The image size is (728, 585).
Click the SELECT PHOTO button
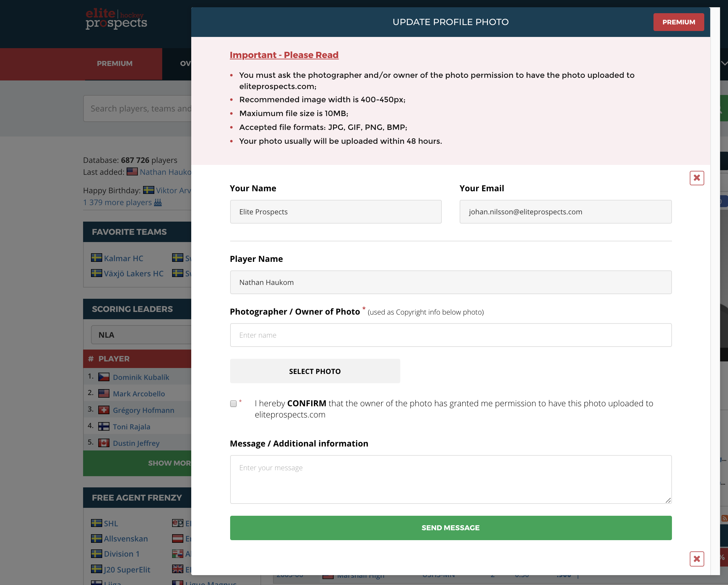pyautogui.click(x=315, y=371)
